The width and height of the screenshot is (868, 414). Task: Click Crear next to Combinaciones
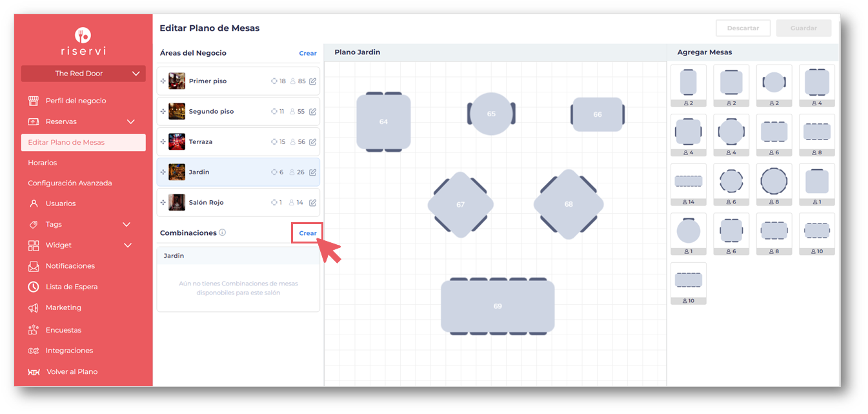point(308,233)
